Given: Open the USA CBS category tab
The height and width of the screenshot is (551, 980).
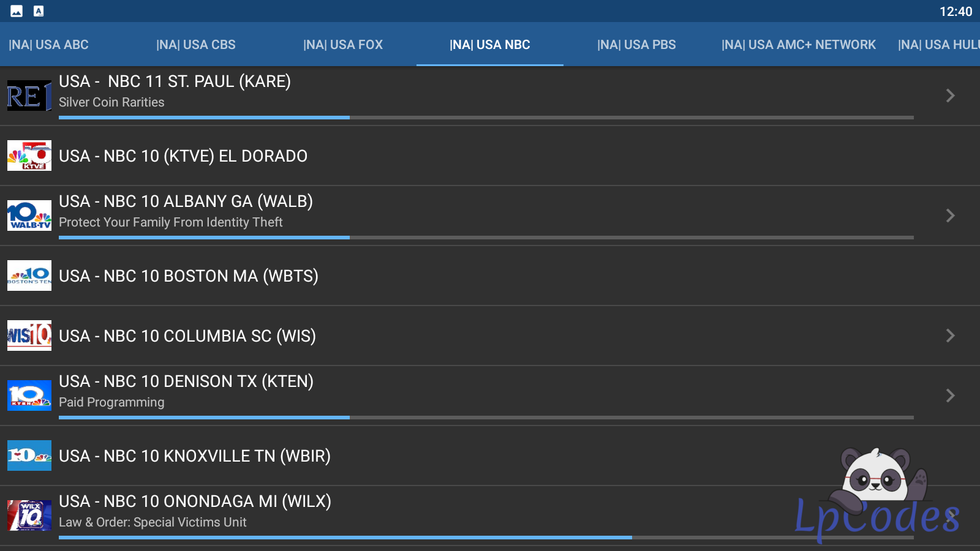Looking at the screenshot, I should tap(196, 45).
